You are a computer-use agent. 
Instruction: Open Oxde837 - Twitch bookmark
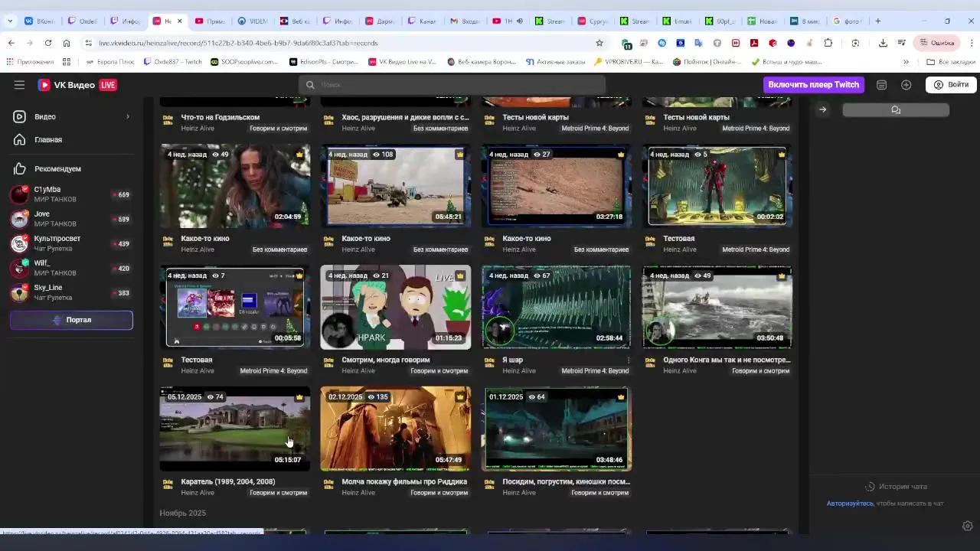click(x=172, y=61)
